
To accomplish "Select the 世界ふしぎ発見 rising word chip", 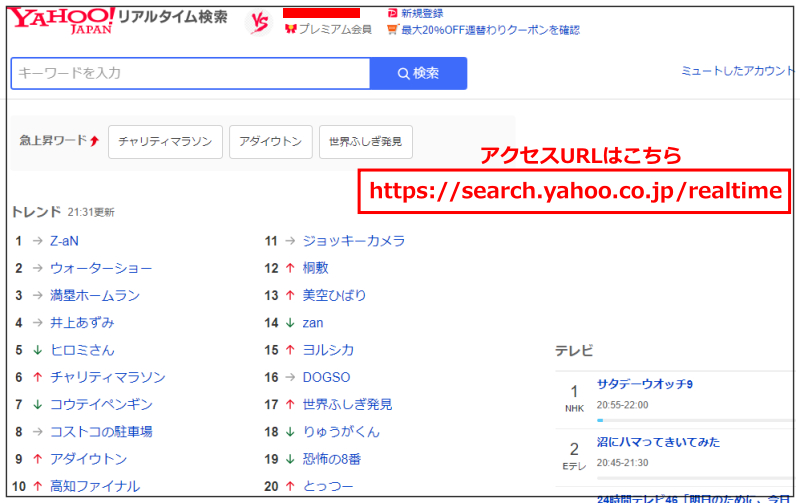I will [365, 142].
